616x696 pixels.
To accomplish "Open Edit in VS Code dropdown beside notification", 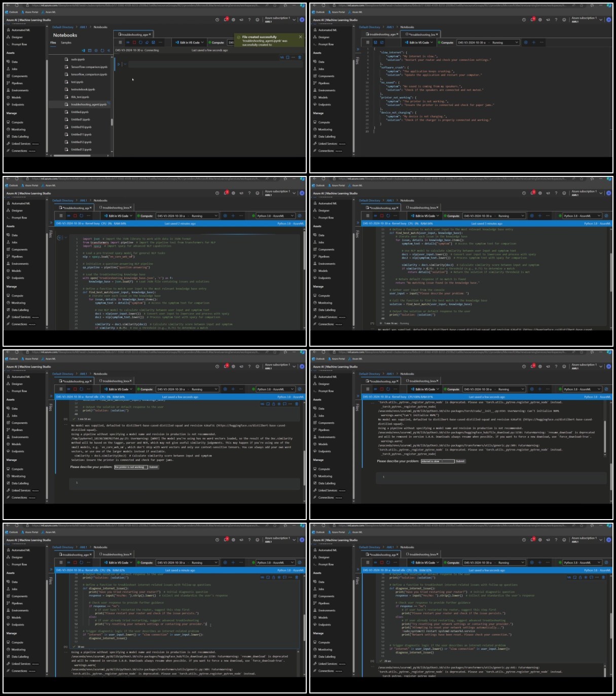I will [x=203, y=43].
